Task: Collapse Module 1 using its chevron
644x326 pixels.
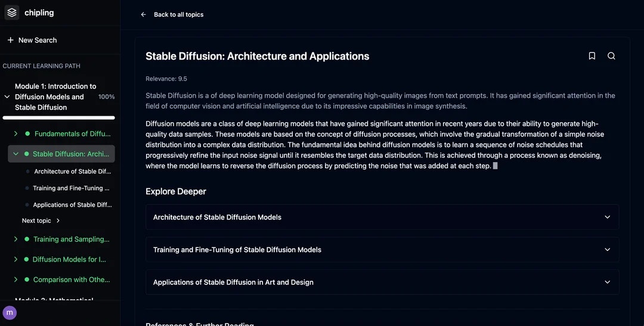Action: 7,97
